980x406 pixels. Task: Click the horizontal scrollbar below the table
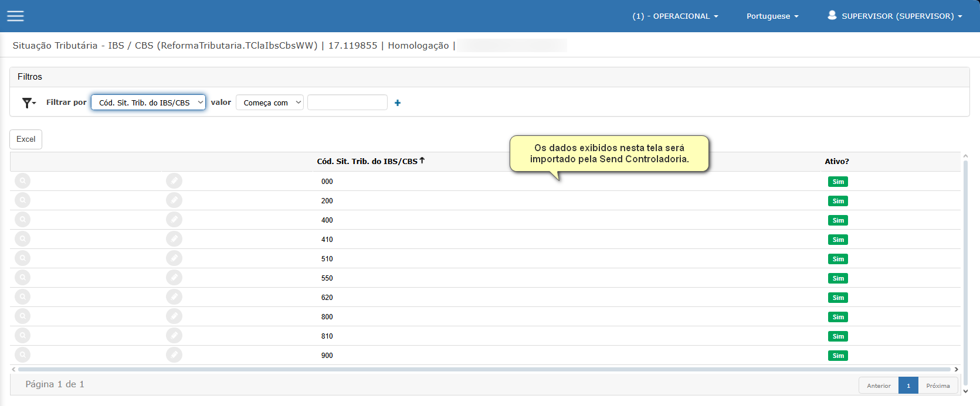(484, 370)
